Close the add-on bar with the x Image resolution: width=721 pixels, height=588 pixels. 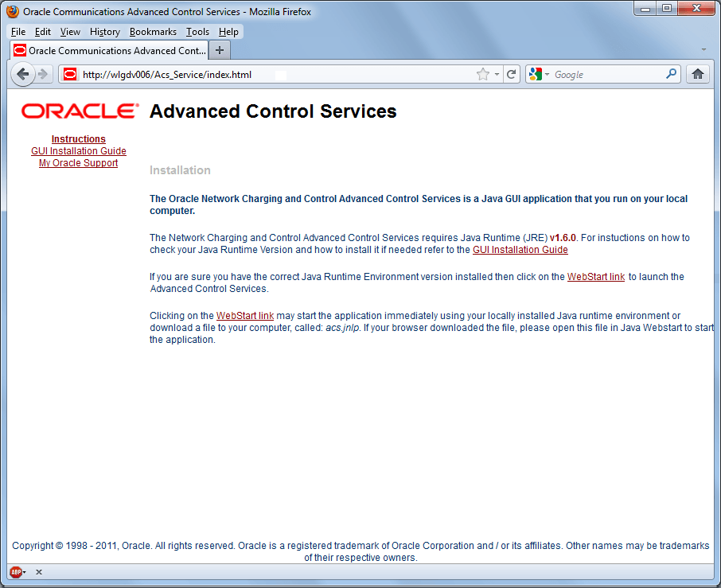pos(39,572)
